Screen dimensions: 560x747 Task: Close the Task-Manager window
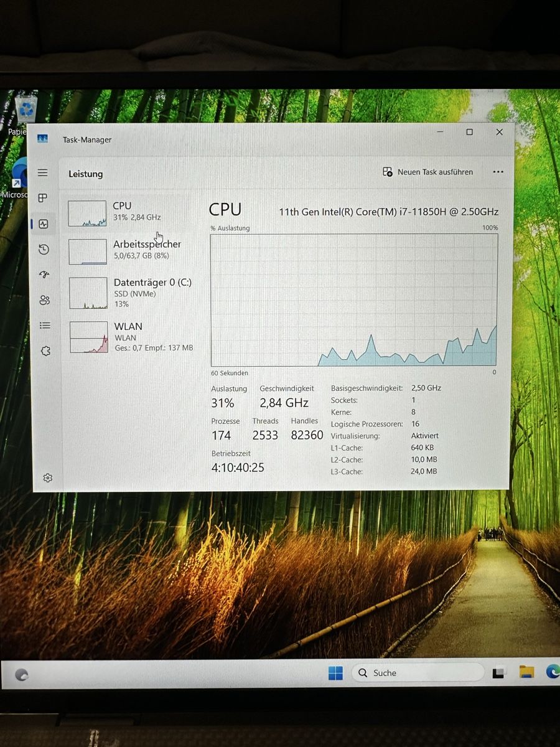[x=499, y=132]
